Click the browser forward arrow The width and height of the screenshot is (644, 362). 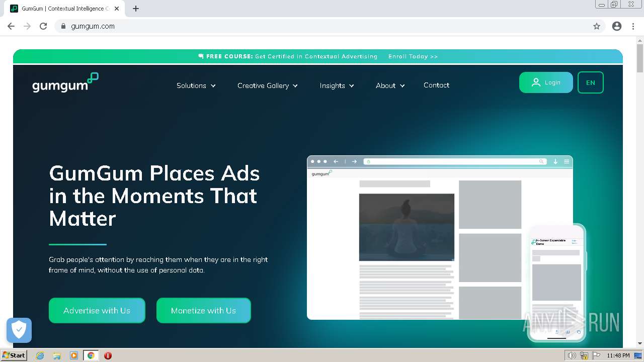click(x=27, y=26)
